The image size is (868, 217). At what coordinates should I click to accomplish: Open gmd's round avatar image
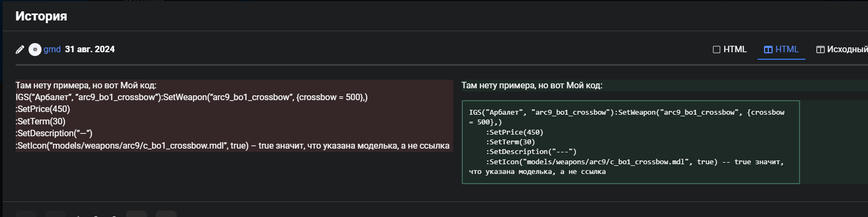(x=35, y=50)
